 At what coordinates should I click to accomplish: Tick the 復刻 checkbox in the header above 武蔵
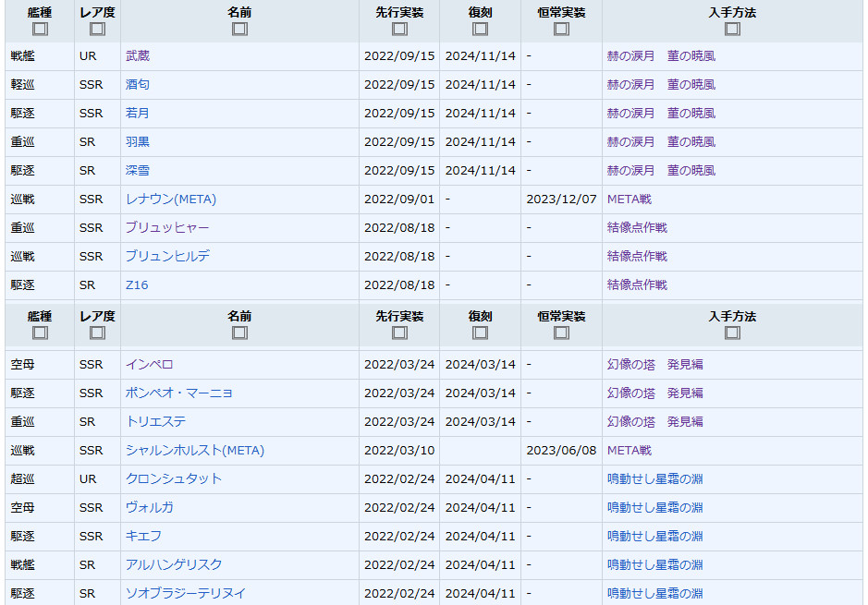(480, 29)
